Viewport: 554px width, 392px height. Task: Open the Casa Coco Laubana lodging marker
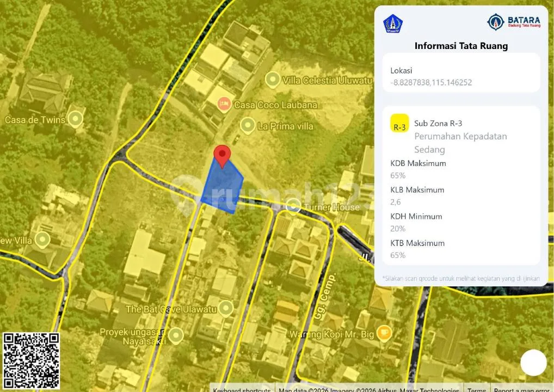click(x=224, y=105)
